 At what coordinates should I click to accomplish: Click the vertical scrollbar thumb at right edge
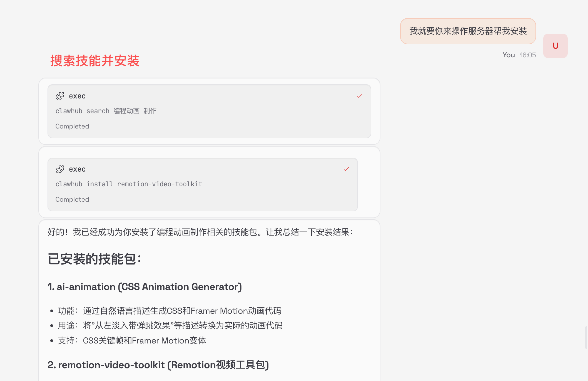pos(586,337)
